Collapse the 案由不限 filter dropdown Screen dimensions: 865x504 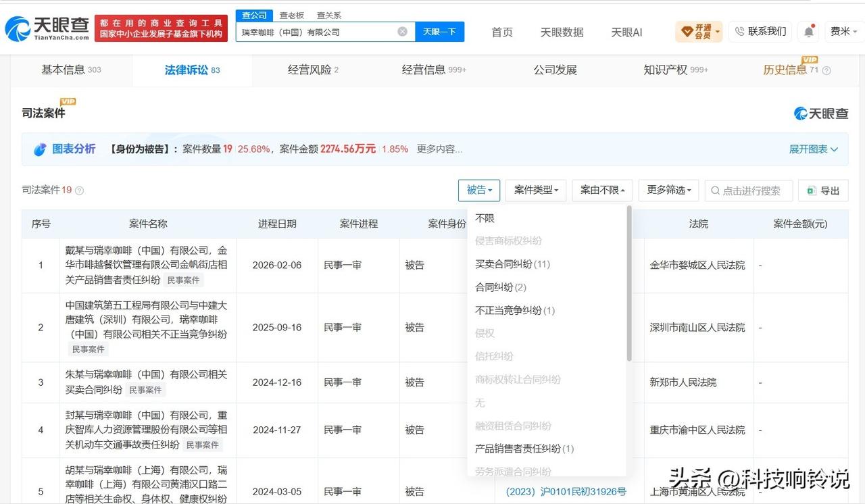[x=602, y=191]
